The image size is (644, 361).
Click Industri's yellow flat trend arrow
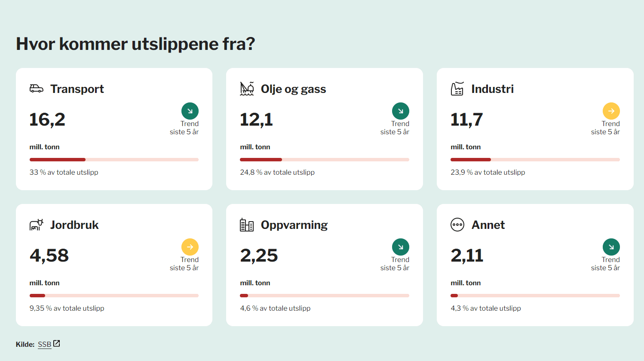(x=611, y=111)
